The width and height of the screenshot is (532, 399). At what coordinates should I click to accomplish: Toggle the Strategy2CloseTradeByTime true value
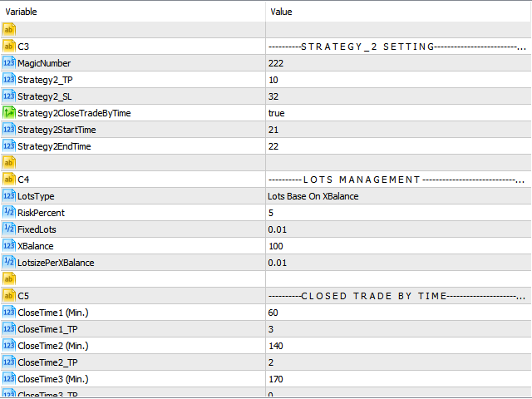277,113
